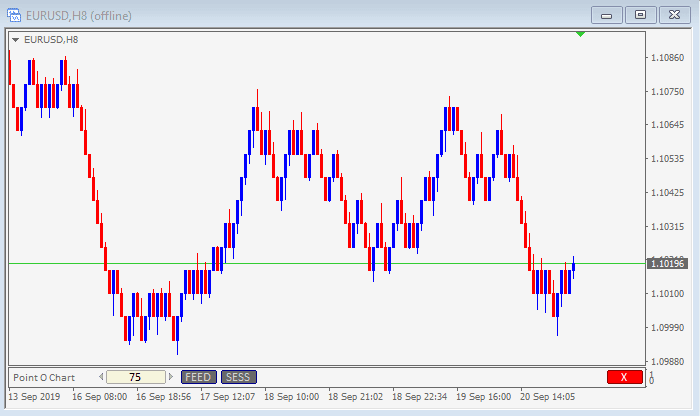
Task: Expand the EURUSD,H8 dropdown triangle
Action: (15, 40)
